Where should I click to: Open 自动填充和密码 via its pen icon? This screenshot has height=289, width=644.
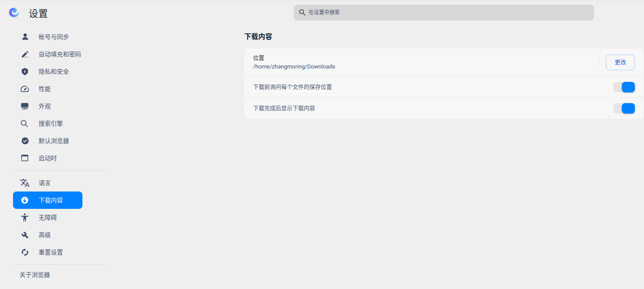pos(25,54)
